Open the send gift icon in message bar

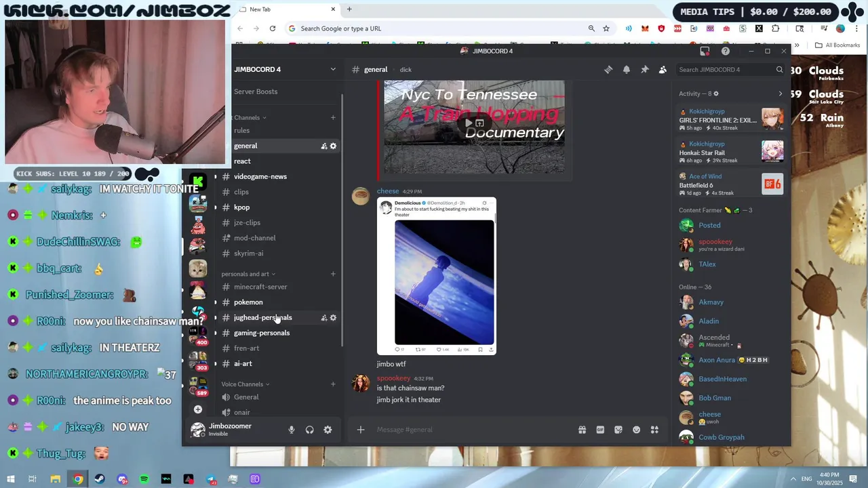582,430
